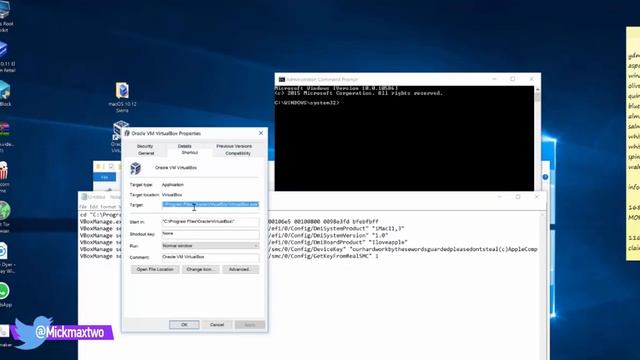
Task: Open the Previous Versions tab
Action: (234, 146)
